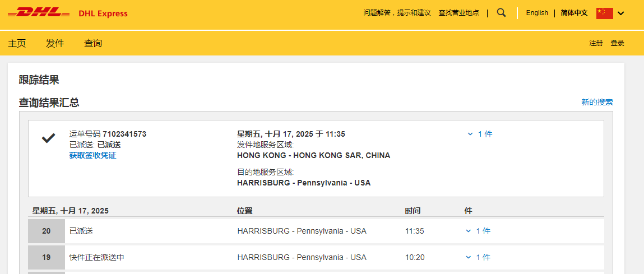Switch language to English
644x274 pixels.
point(536,13)
